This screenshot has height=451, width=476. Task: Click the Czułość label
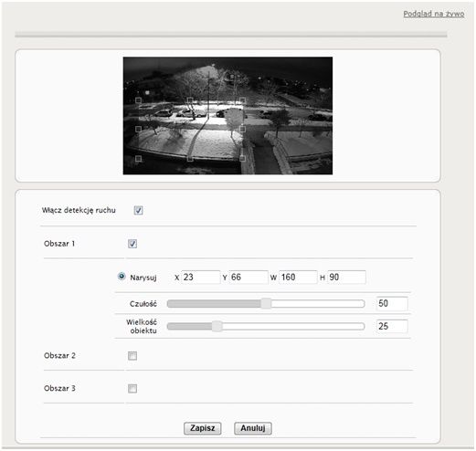pos(143,304)
